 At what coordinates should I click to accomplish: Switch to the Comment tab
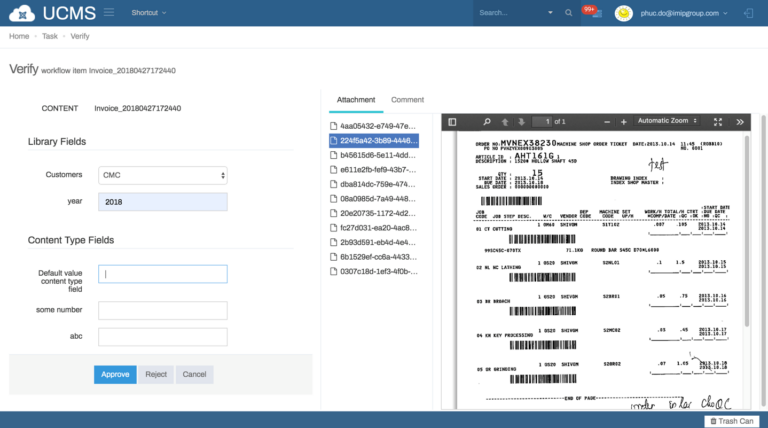pyautogui.click(x=407, y=100)
